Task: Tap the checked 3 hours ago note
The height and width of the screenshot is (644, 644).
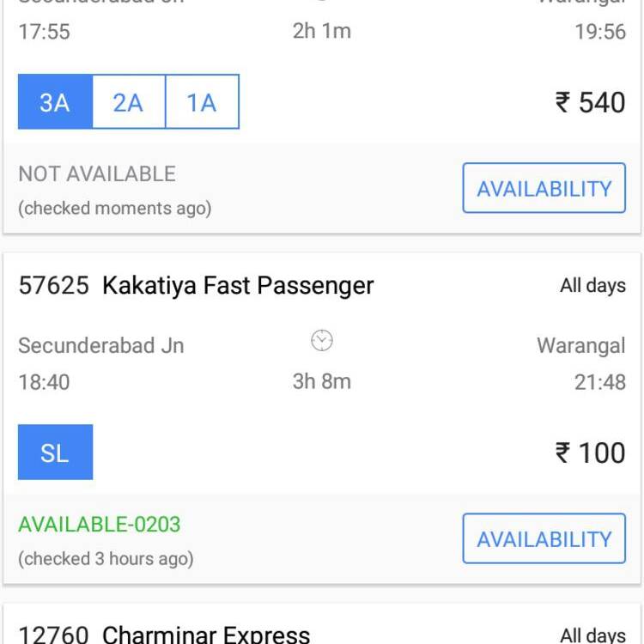Action: pos(106,559)
